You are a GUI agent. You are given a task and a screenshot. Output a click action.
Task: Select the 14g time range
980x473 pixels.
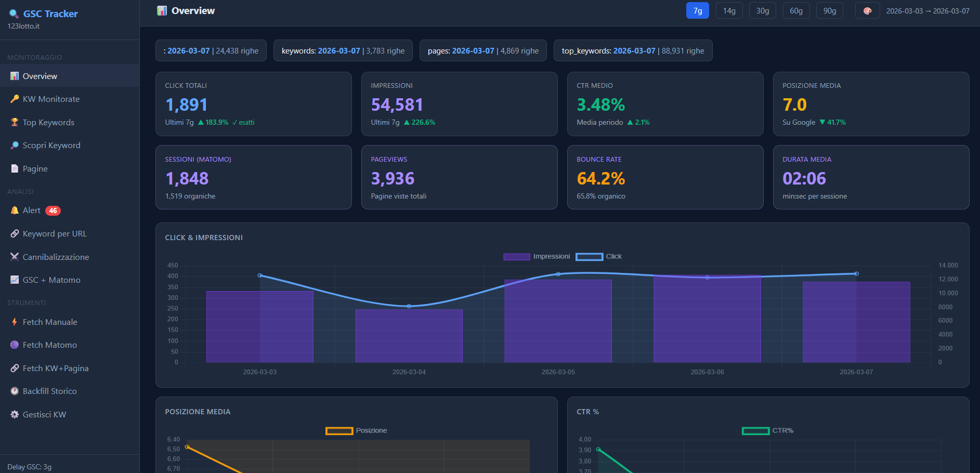coord(729,11)
